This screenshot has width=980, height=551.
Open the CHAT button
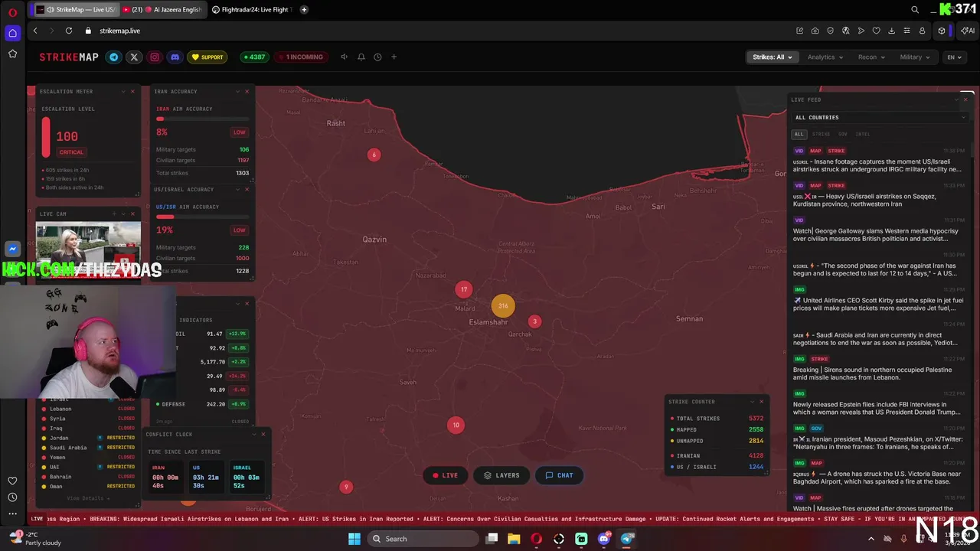point(559,475)
